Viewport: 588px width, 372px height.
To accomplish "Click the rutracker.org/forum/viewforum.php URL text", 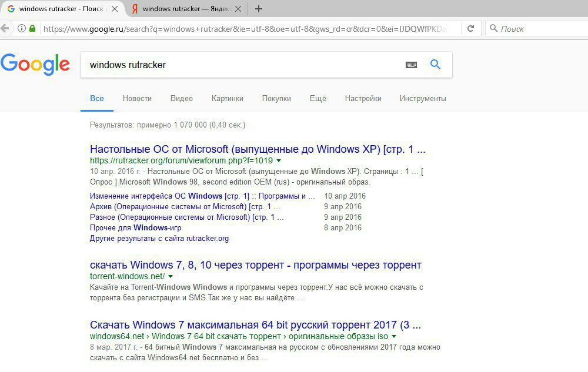I will click(x=181, y=160).
